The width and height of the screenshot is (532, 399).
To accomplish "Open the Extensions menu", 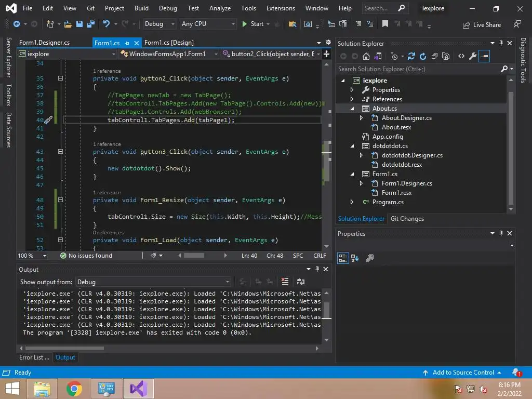I will pos(281,8).
